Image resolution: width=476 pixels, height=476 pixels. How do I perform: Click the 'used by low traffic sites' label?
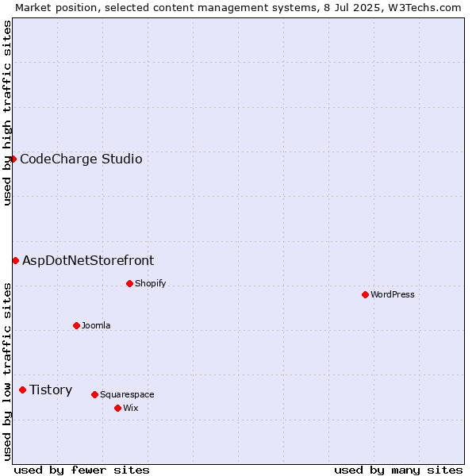[6, 372]
